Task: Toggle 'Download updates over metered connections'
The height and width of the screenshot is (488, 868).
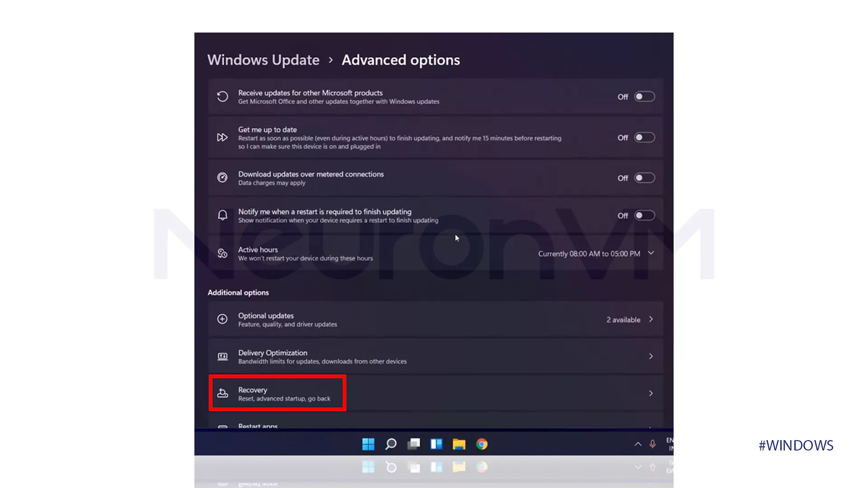Action: 644,178
